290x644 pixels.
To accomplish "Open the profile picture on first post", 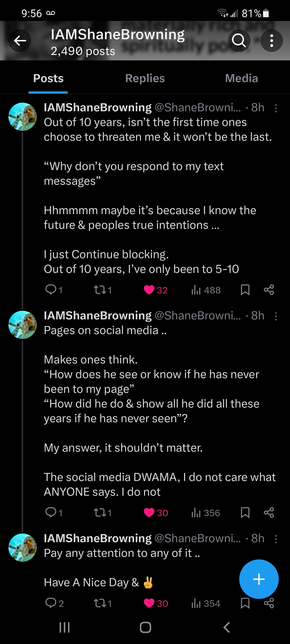I will point(23,117).
